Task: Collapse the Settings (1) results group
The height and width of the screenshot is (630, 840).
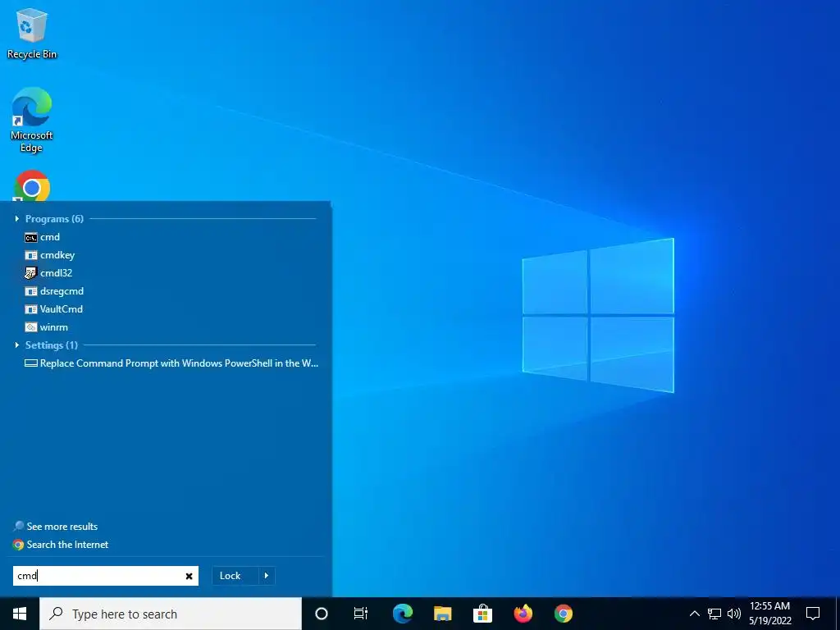Action: (x=16, y=345)
